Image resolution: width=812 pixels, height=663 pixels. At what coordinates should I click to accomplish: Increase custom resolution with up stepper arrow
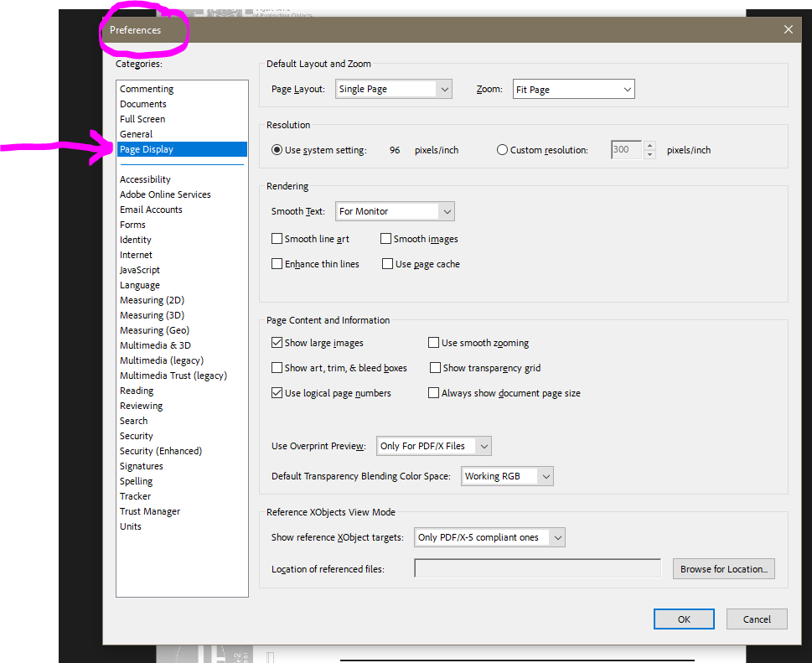[x=650, y=146]
